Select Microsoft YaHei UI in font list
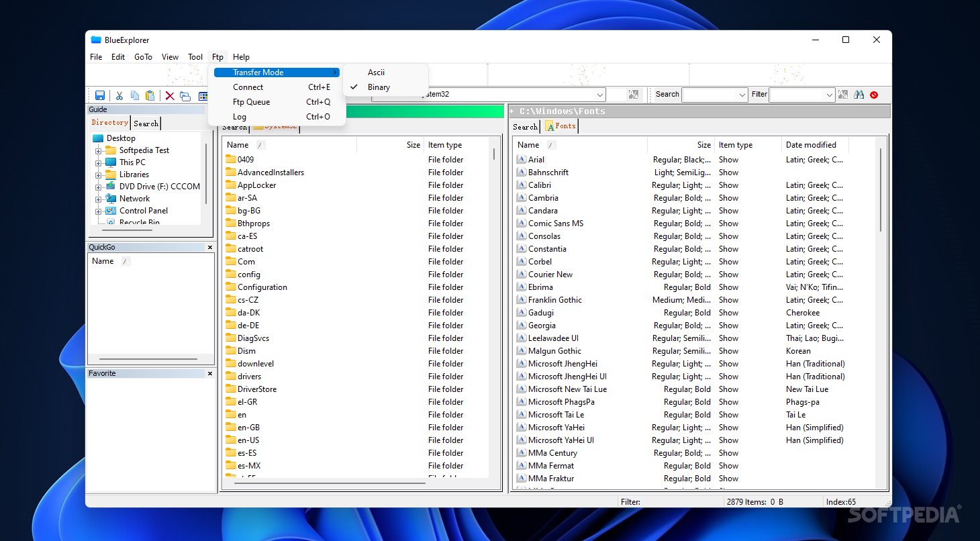The image size is (980, 541). [x=694, y=440]
